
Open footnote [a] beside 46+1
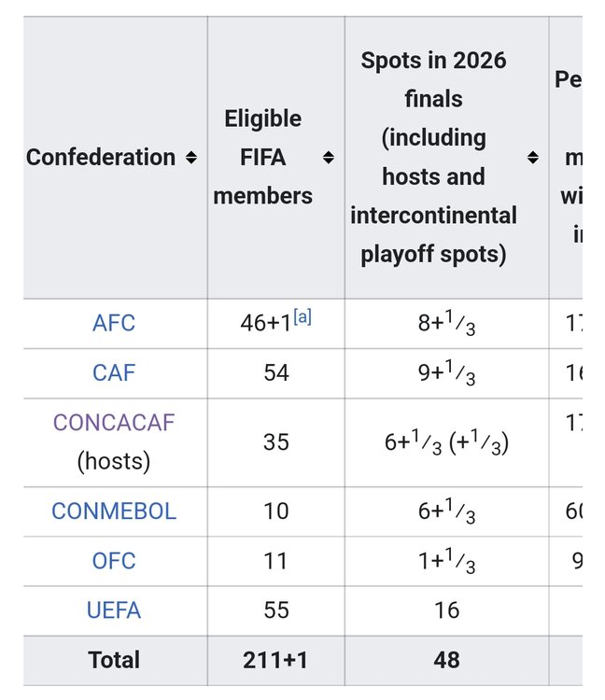[x=302, y=317]
